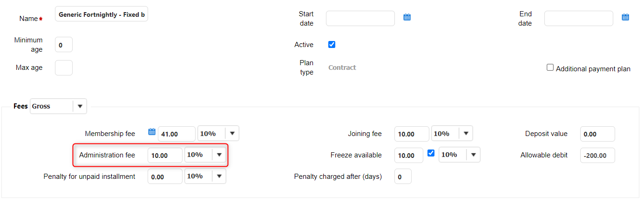The width and height of the screenshot is (644, 204).
Task: Select the Membership fee amount field
Action: click(176, 134)
